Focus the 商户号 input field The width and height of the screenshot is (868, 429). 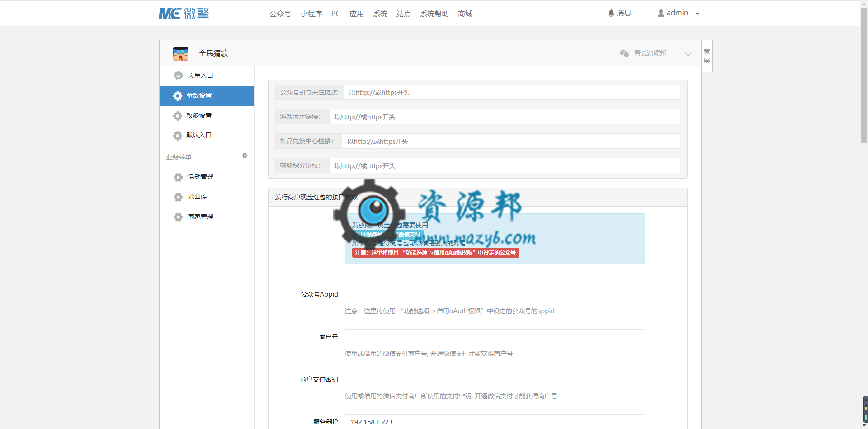tap(495, 337)
